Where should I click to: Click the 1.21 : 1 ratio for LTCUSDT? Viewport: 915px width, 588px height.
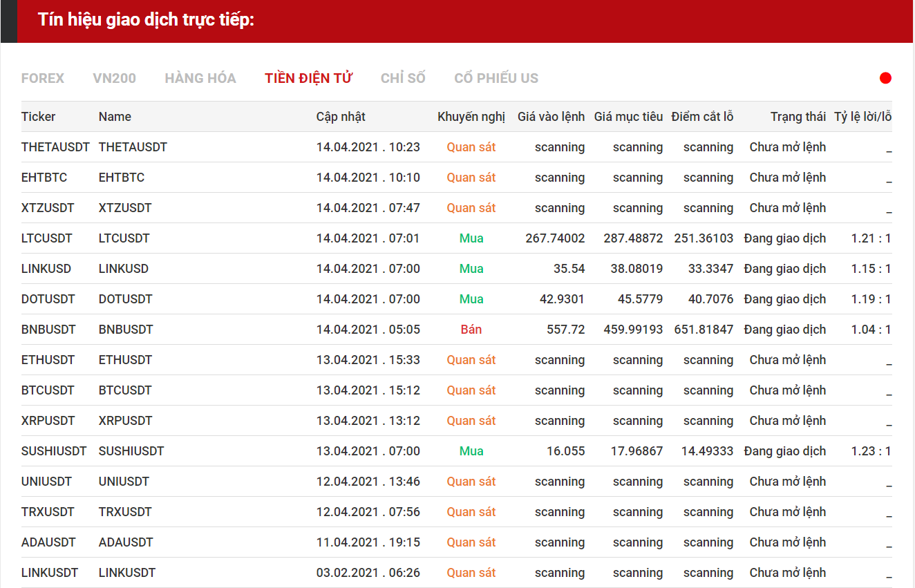[871, 238]
